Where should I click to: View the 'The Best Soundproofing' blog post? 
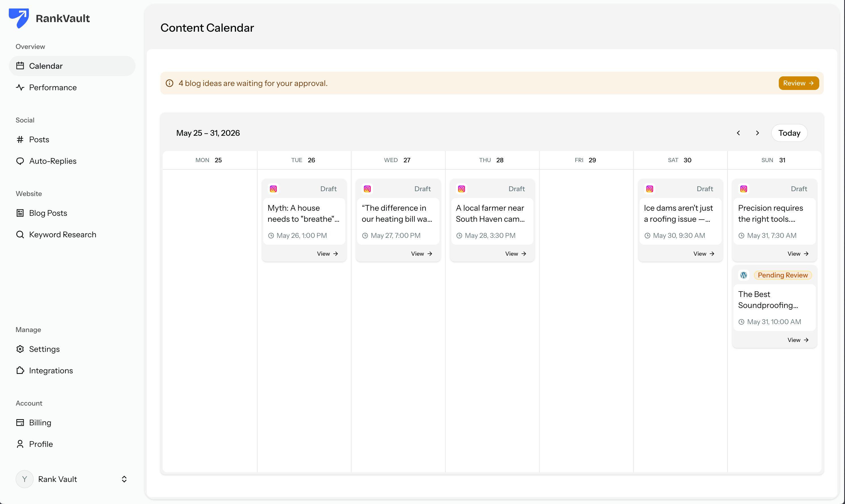[x=798, y=340]
